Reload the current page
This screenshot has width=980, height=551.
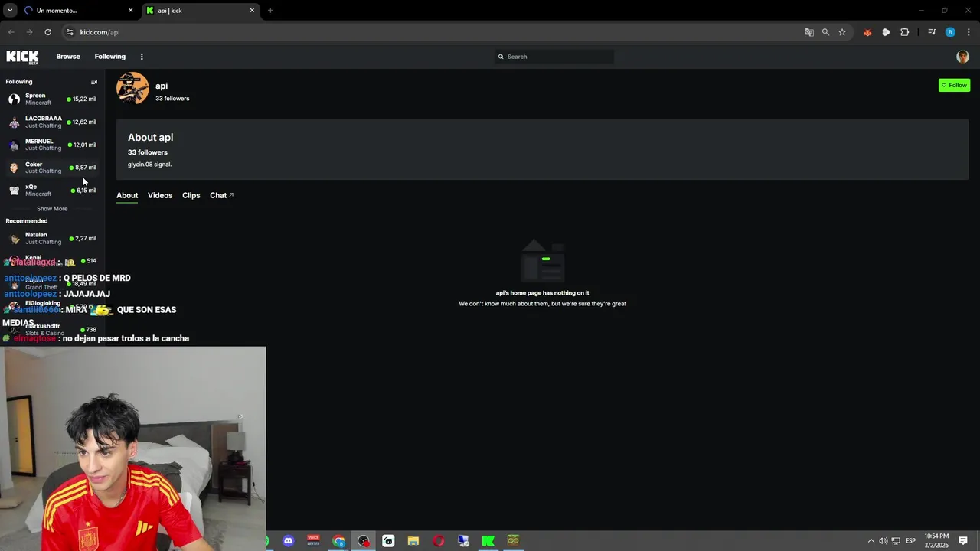coord(47,32)
